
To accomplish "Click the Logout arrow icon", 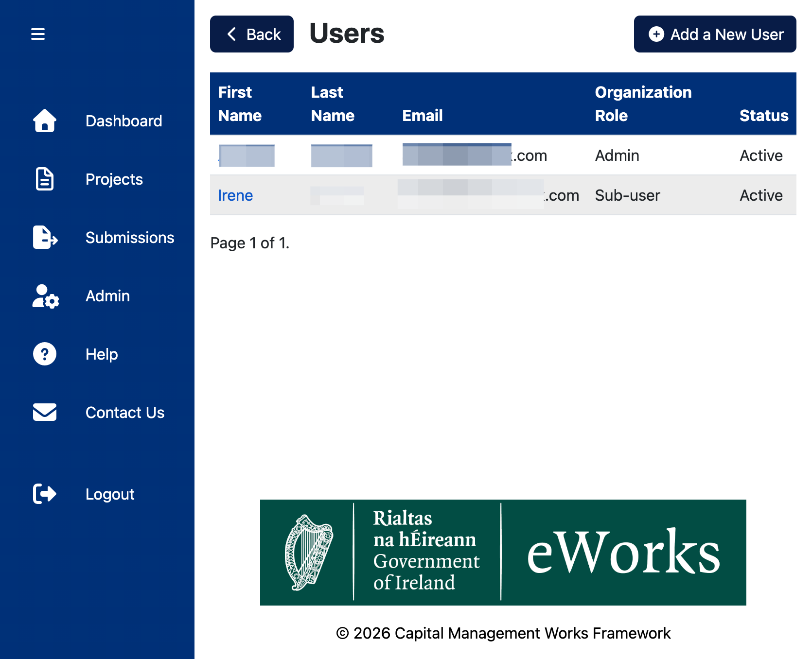I will [45, 494].
